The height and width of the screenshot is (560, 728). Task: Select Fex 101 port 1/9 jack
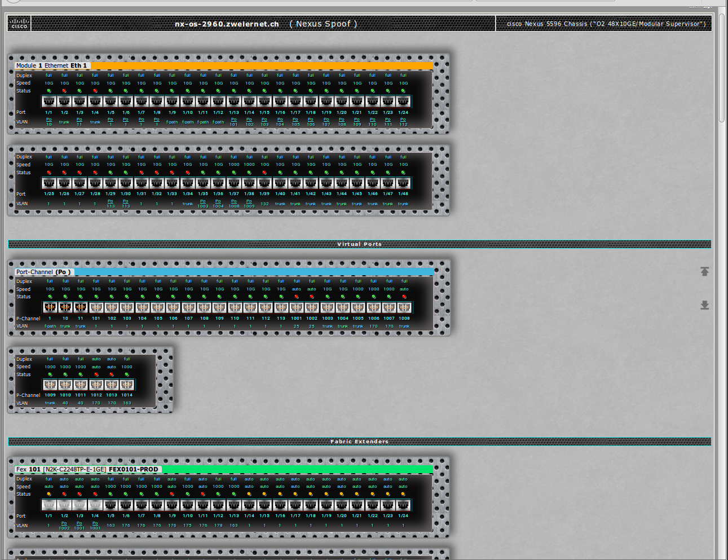pos(172,505)
